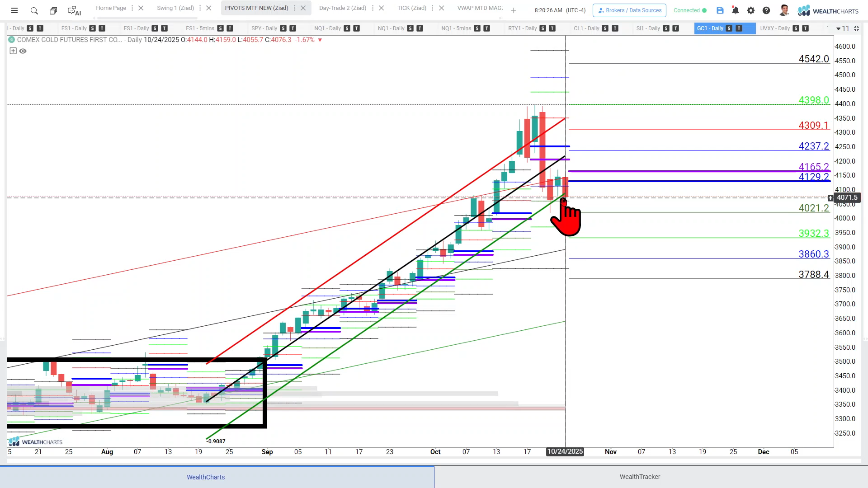868x488 pixels.
Task: Toggle the S button on GC1 - Daily
Action: point(729,28)
